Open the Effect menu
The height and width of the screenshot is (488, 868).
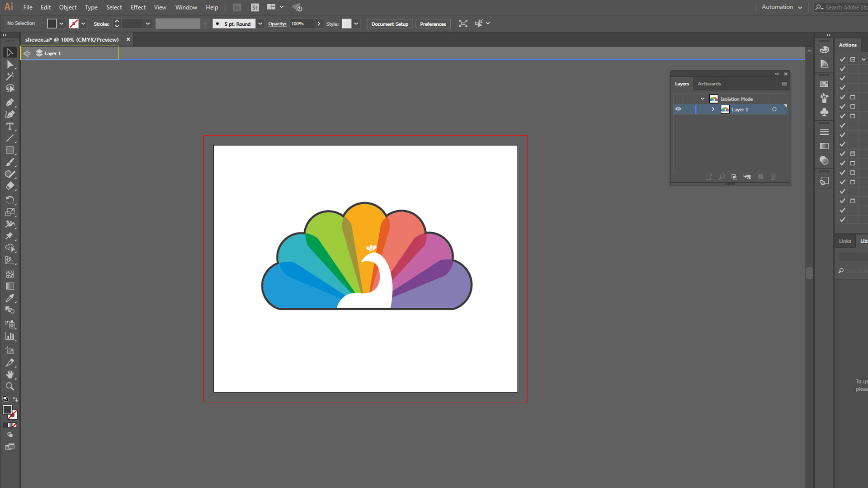pos(138,7)
